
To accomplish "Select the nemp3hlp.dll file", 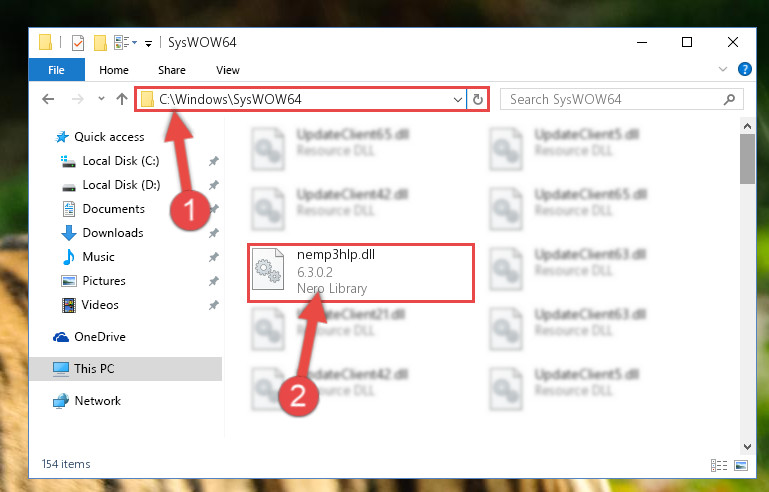I will coord(360,272).
